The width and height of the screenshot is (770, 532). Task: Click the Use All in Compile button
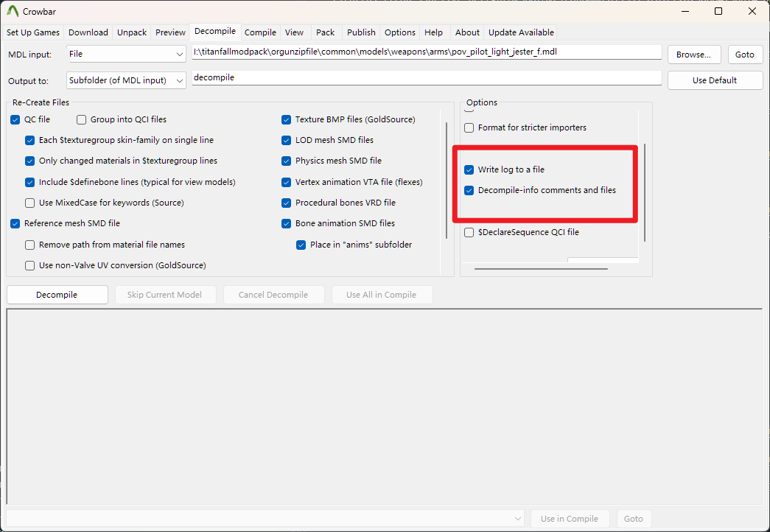coord(382,295)
